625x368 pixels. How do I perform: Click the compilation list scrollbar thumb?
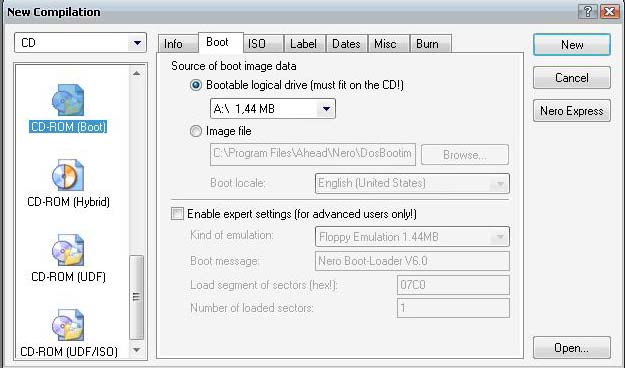pyautogui.click(x=137, y=297)
